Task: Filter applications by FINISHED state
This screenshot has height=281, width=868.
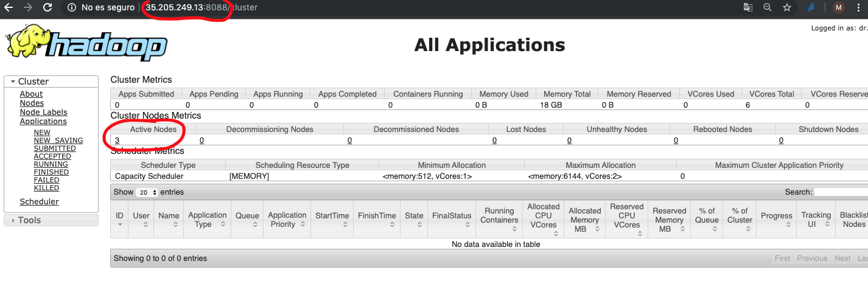Action: coord(51,172)
